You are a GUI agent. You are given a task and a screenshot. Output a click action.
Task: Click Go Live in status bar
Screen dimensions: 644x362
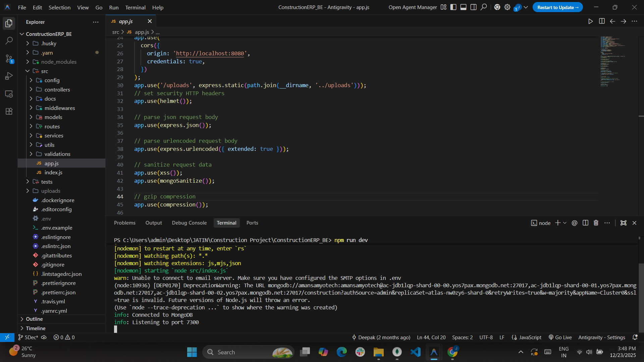[560, 337]
